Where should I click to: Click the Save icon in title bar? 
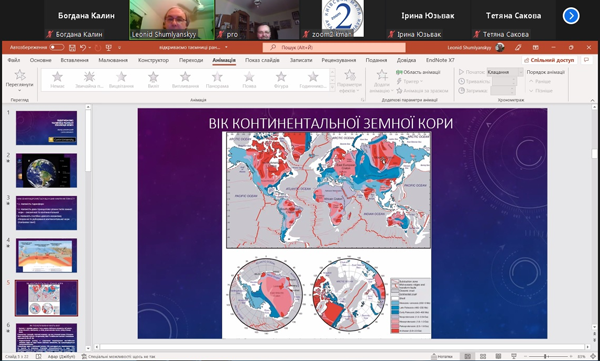pos(72,48)
